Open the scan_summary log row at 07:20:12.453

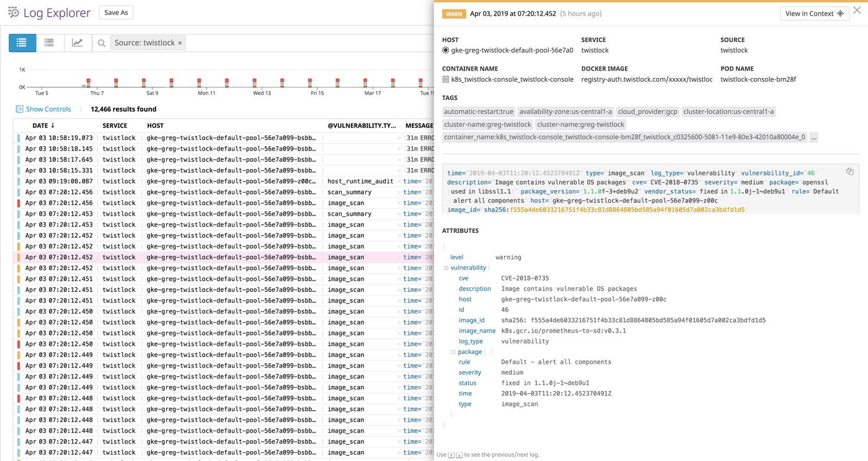(224, 214)
